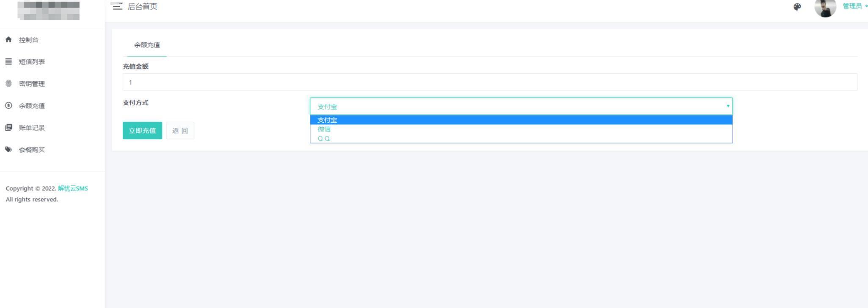The image size is (868, 308).
Task: Click the admin avatar picture
Action: tap(825, 7)
